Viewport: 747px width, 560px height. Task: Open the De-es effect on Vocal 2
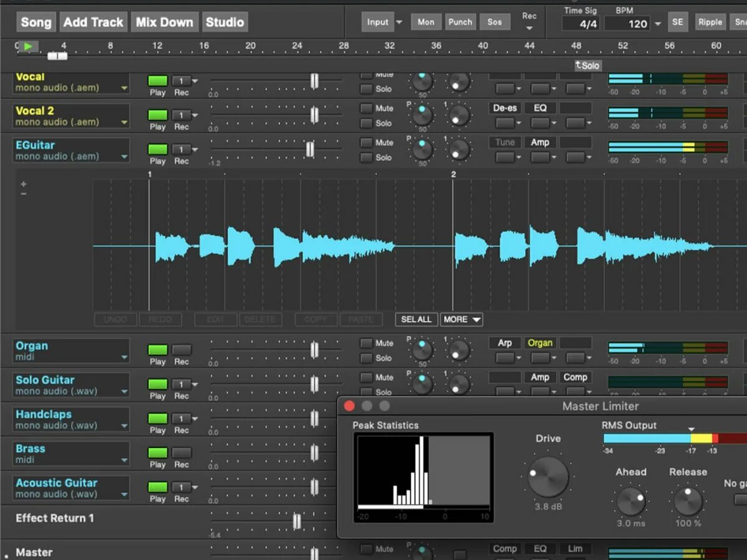[x=505, y=108]
